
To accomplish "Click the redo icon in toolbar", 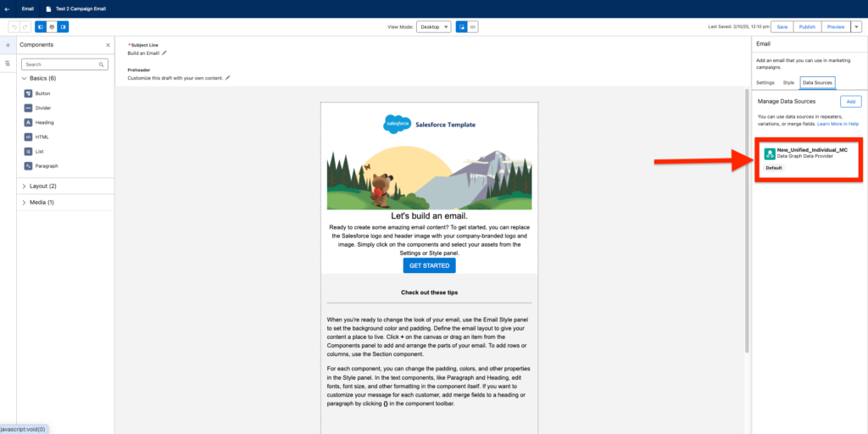I will [26, 27].
